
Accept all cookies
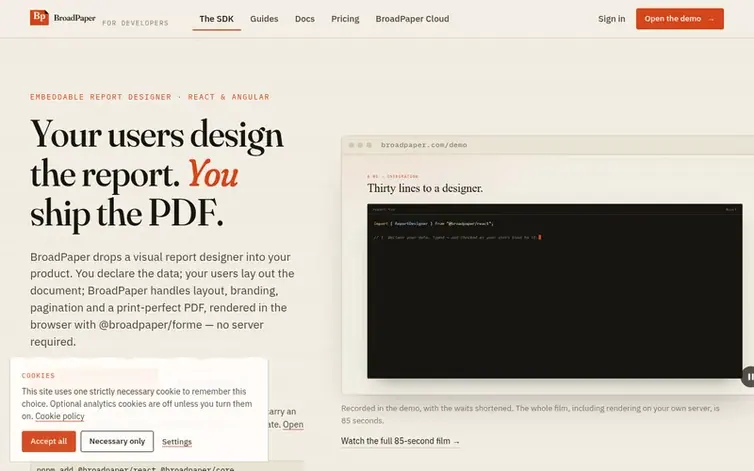49,441
